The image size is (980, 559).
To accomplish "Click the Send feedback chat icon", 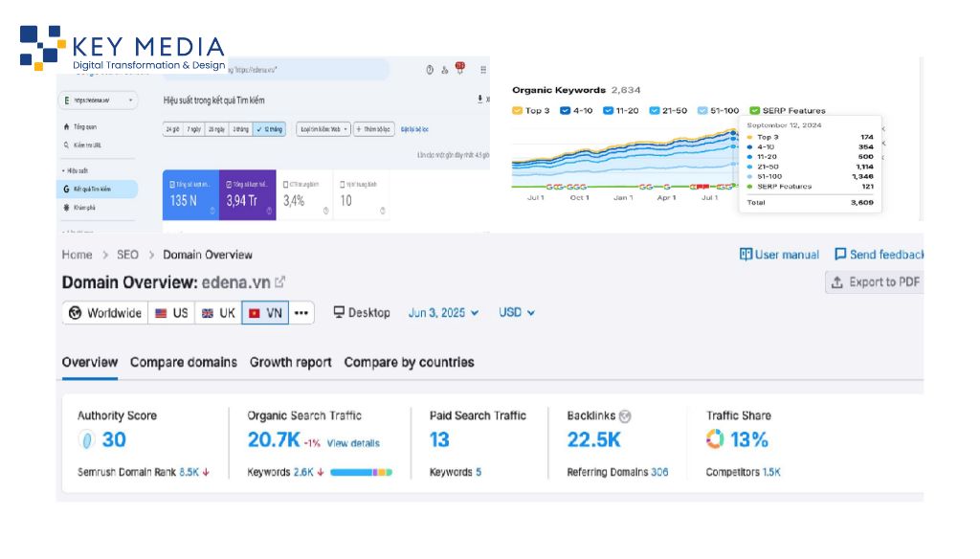I will pos(840,254).
